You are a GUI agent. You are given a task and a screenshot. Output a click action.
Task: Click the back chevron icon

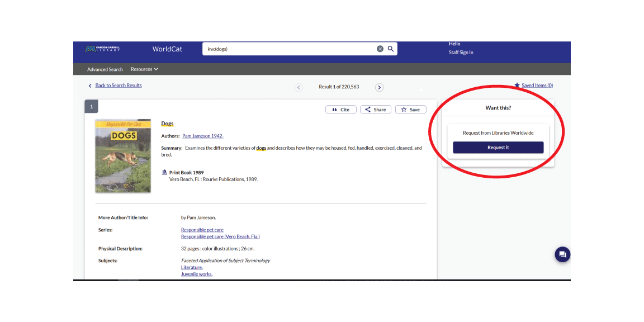(x=90, y=86)
